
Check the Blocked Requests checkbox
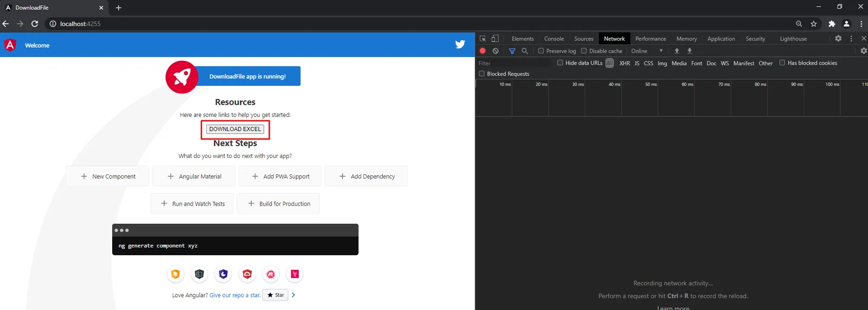point(481,73)
